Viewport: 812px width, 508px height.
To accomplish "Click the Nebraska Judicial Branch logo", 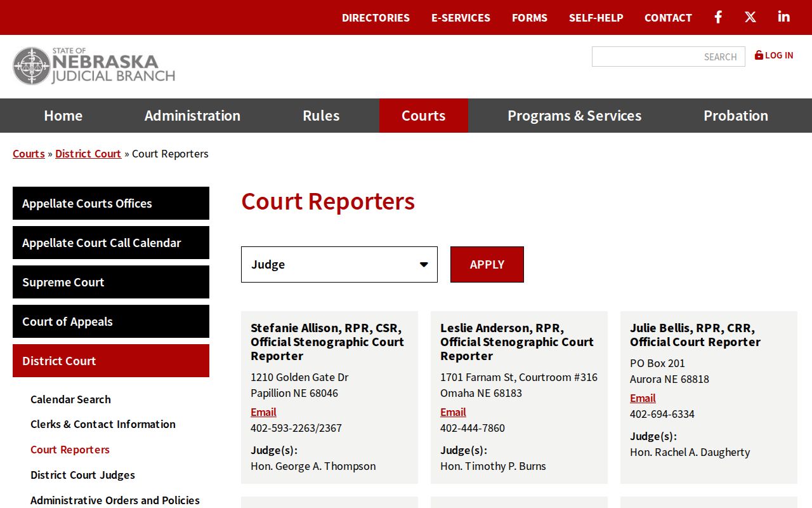I will pyautogui.click(x=94, y=66).
